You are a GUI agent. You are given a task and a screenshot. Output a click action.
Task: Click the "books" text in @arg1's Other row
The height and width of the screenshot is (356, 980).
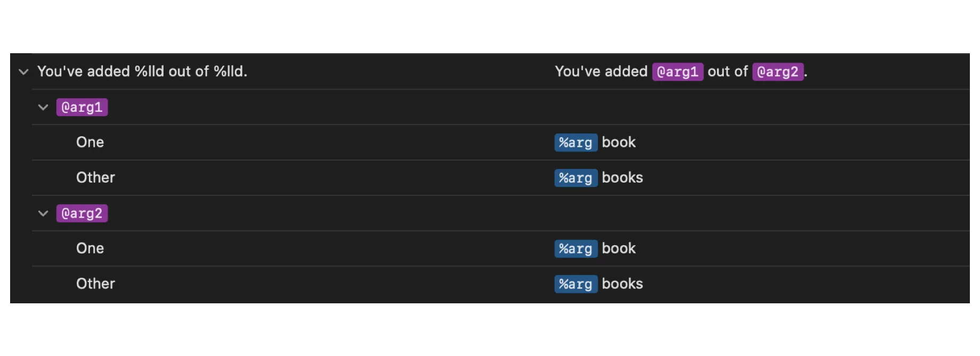point(622,178)
